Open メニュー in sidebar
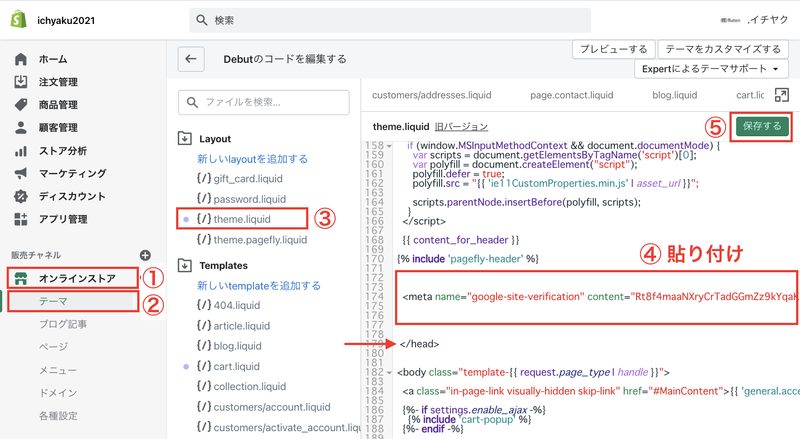Screen dimensions: 800x439 click(x=58, y=370)
